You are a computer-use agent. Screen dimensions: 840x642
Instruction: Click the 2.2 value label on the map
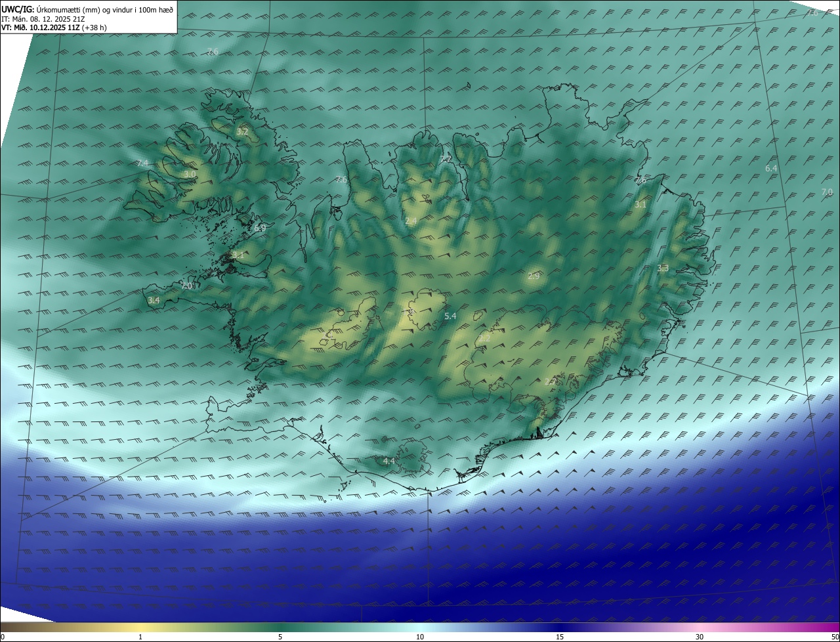point(484,339)
